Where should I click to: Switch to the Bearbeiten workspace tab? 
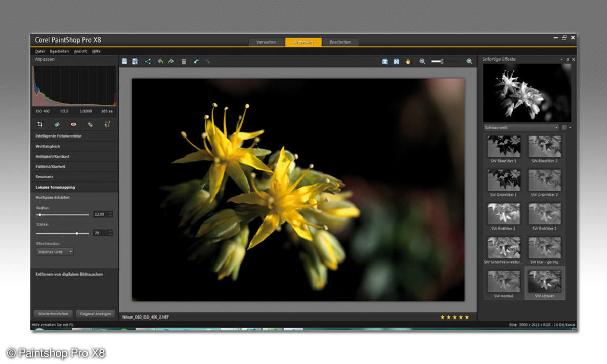point(340,42)
